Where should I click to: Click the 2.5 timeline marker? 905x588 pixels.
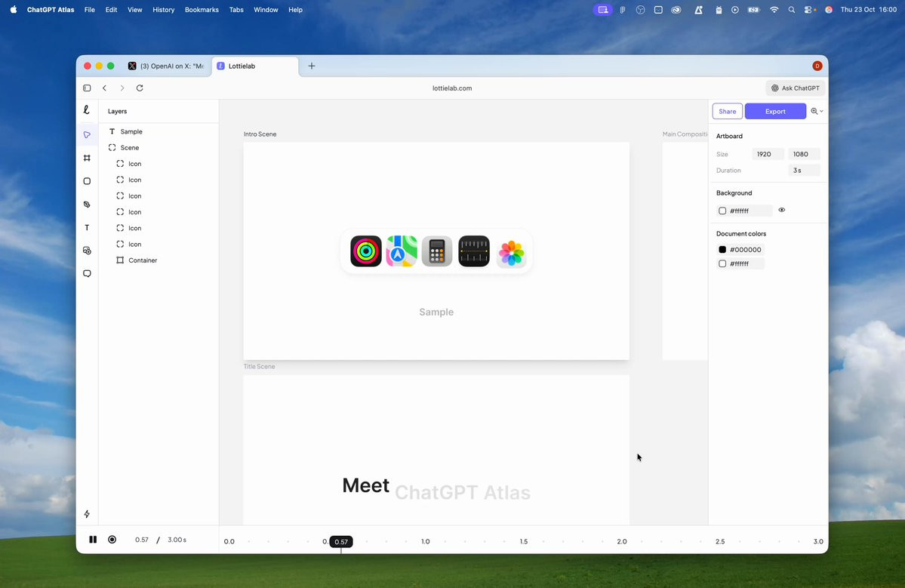(x=720, y=541)
